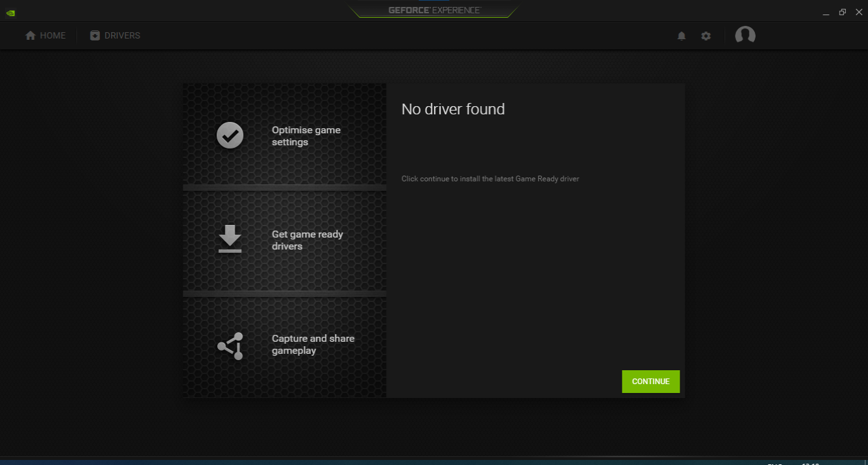Screen dimensions: 868x465
Task: Switch to the DRIVERS tab
Action: click(x=115, y=36)
